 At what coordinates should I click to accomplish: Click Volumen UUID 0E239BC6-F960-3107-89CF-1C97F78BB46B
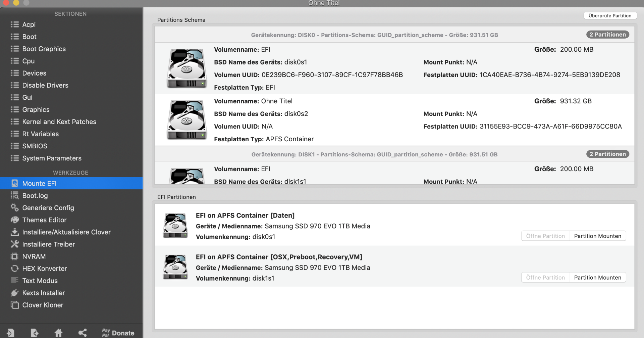click(x=332, y=75)
